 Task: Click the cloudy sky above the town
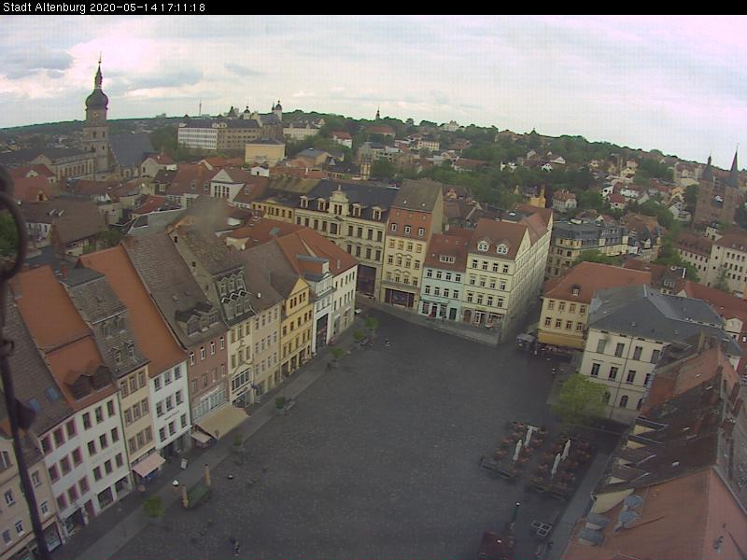pyautogui.click(x=420, y=65)
